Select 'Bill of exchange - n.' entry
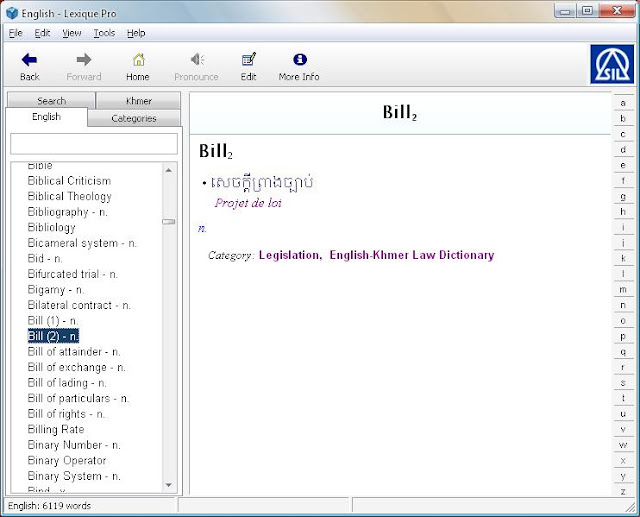This screenshot has height=517, width=640. point(76,367)
